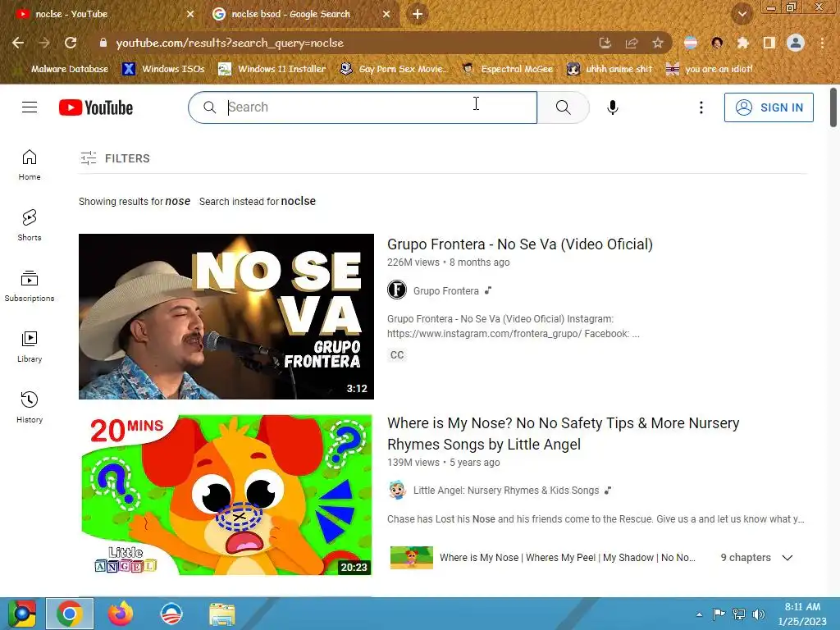The image size is (840, 630).
Task: Open Shorts in the sidebar
Action: pyautogui.click(x=30, y=226)
